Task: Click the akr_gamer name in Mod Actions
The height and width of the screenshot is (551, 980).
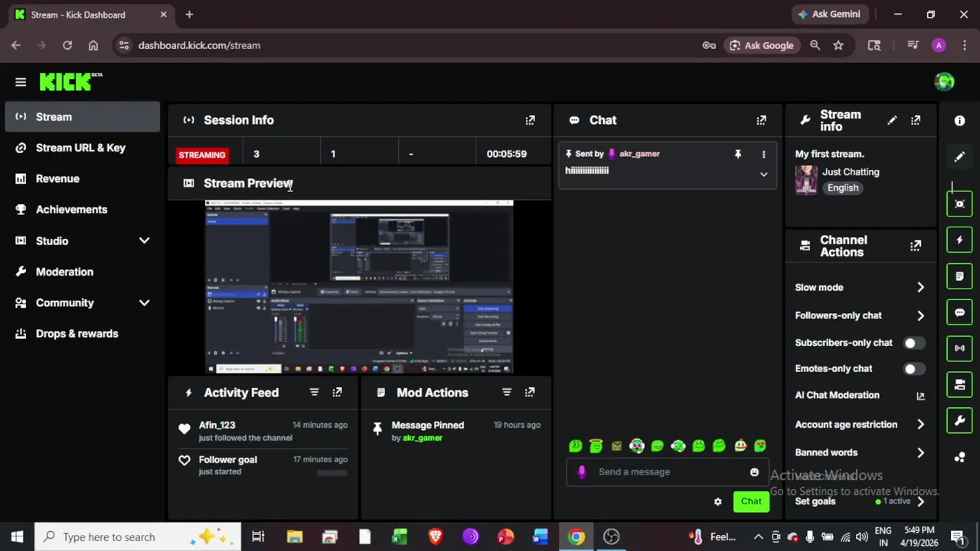Action: pos(423,438)
